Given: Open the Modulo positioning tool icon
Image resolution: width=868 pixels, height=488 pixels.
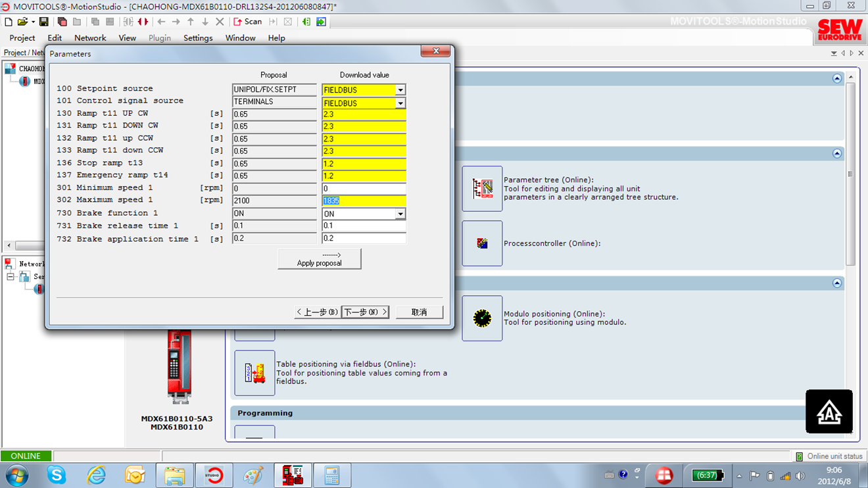Looking at the screenshot, I should coord(482,318).
